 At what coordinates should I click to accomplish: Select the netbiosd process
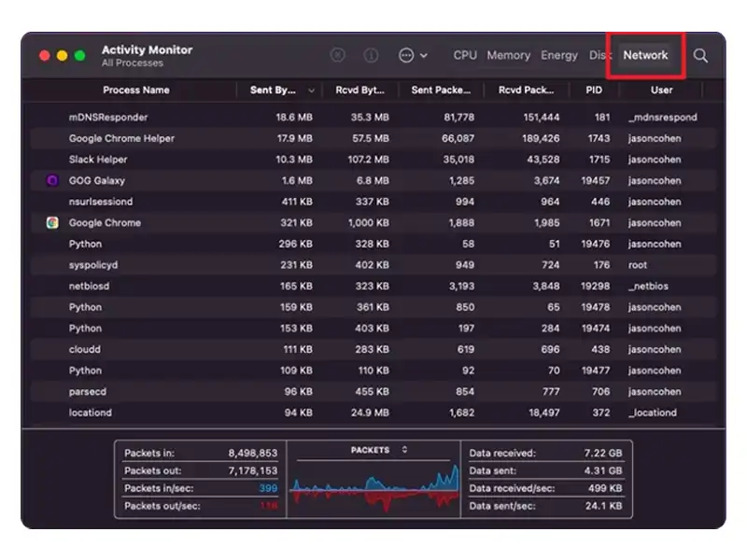(x=89, y=286)
